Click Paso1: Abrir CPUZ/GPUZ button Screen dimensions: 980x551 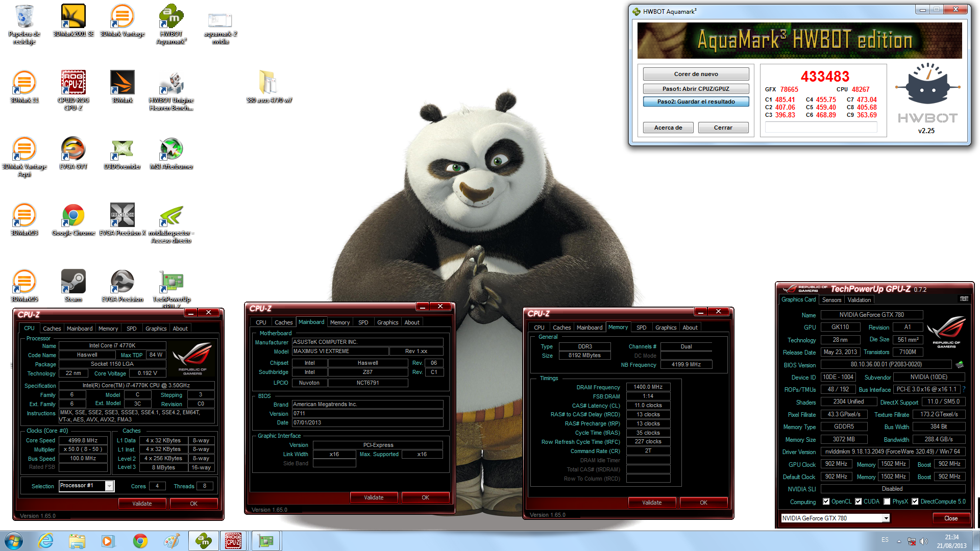pos(696,89)
